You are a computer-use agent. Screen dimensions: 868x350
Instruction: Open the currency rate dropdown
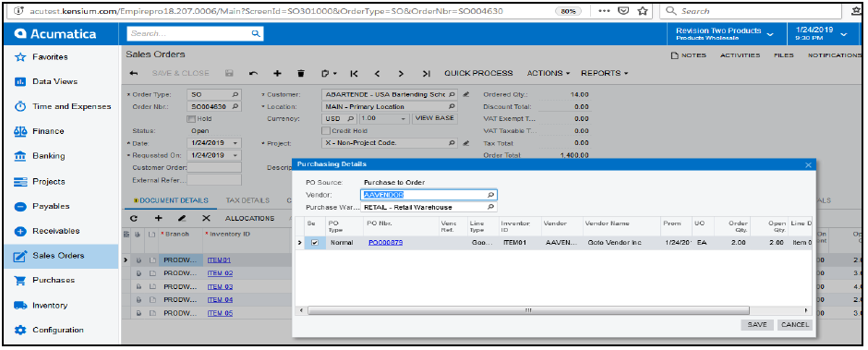(x=404, y=118)
